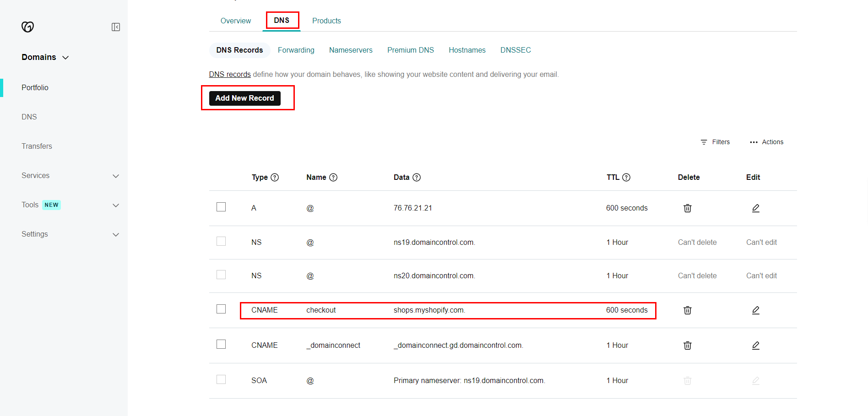
Task: Expand the Tools sidebar section
Action: pos(116,205)
